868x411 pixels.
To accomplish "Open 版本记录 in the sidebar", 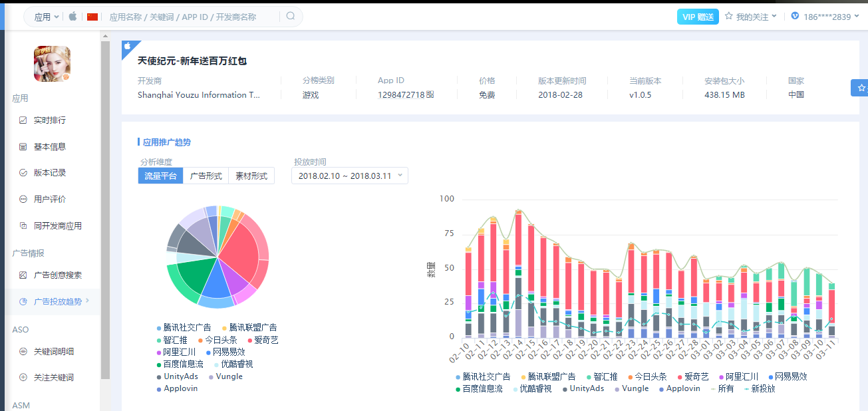I will click(x=50, y=173).
